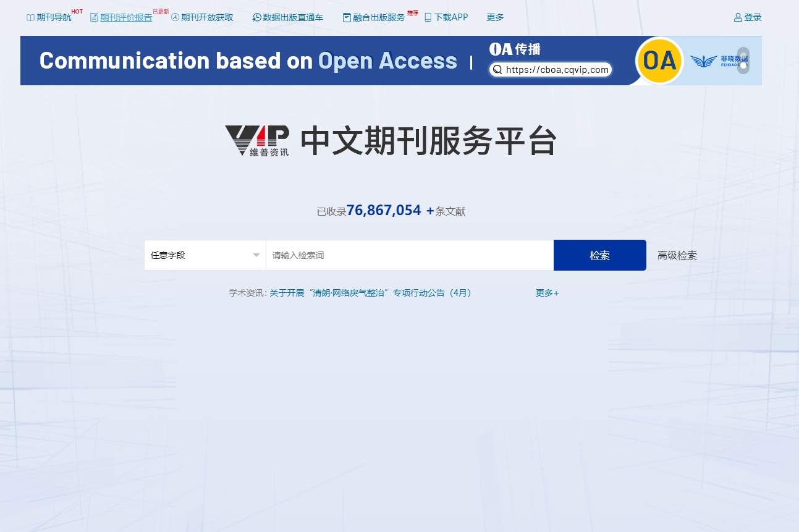Click the phone icon beside 下载APP

pyautogui.click(x=428, y=17)
